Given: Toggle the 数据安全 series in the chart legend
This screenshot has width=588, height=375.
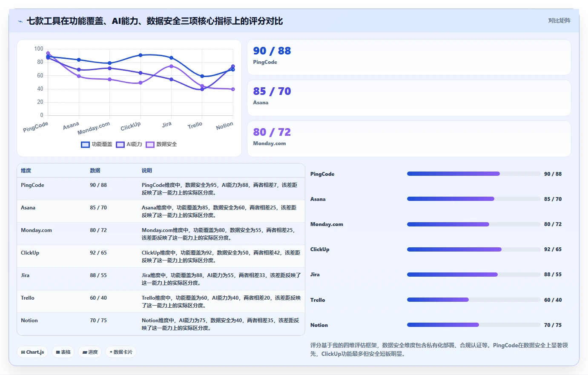Looking at the screenshot, I should click(161, 144).
